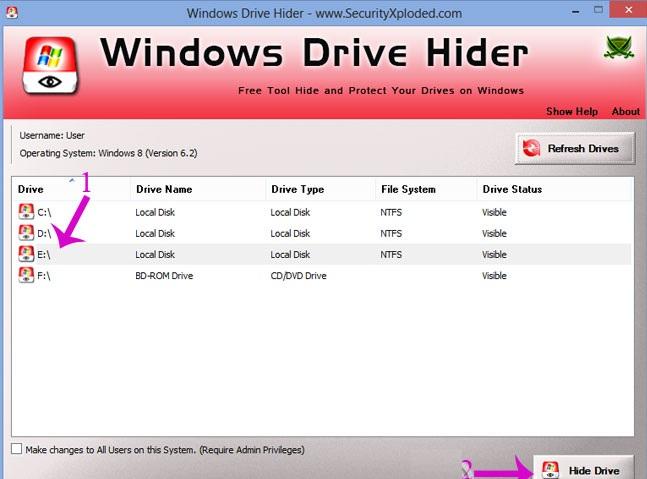This screenshot has height=479, width=647.
Task: Open Show Help link
Action: 572,111
